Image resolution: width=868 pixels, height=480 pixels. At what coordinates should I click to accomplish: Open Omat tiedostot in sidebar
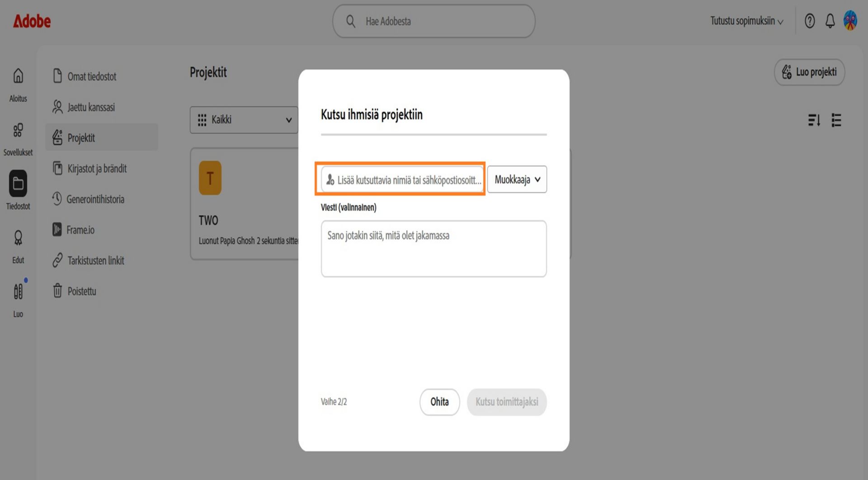point(102,76)
